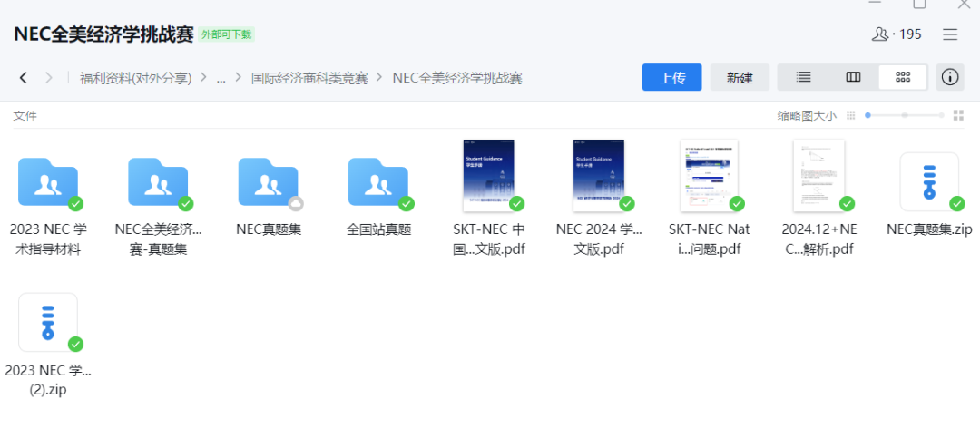Viewport: 980px width, 438px height.
Task: Open the NEC真题集 folder
Action: (268, 182)
